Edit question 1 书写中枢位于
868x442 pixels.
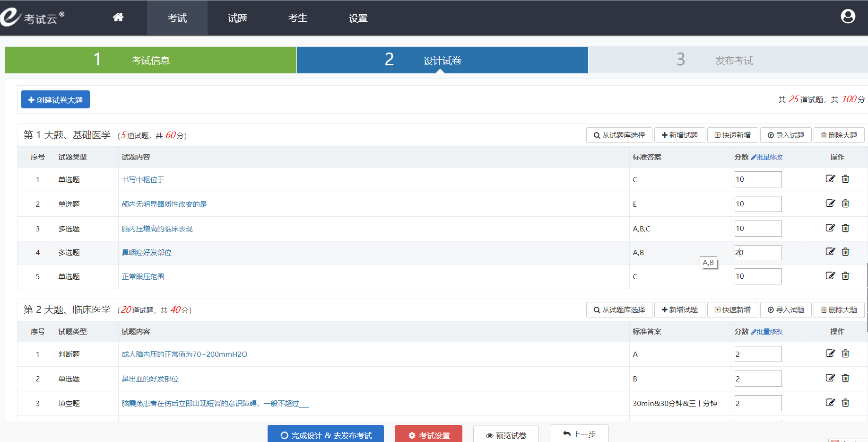coord(830,179)
